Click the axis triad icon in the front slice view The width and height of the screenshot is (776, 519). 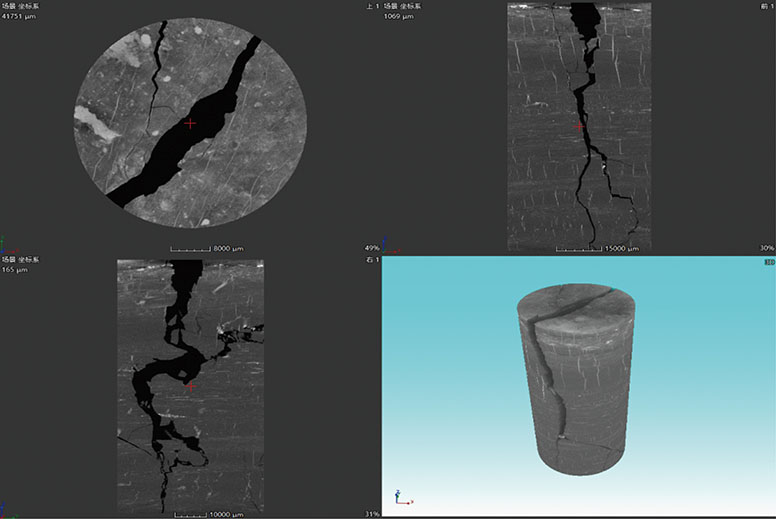coord(390,246)
